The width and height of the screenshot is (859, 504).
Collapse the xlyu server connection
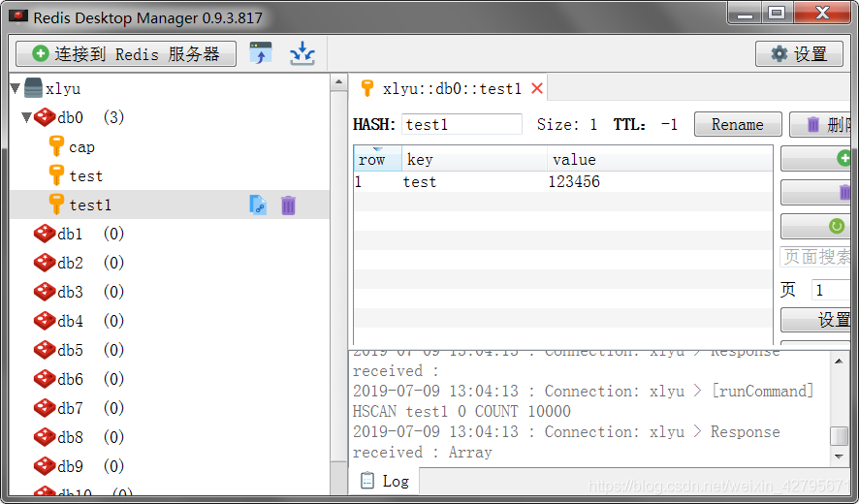(16, 88)
